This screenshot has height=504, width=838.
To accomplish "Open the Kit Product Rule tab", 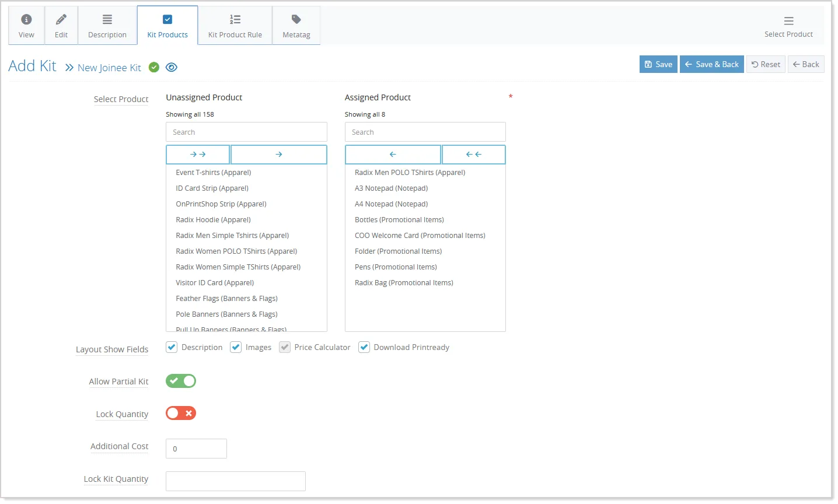I will pos(235,26).
